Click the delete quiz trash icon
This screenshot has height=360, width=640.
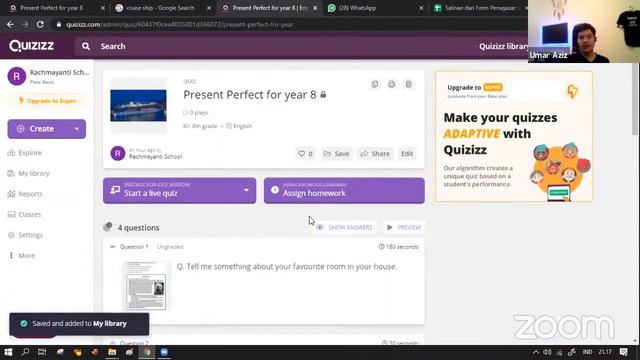click(x=409, y=84)
